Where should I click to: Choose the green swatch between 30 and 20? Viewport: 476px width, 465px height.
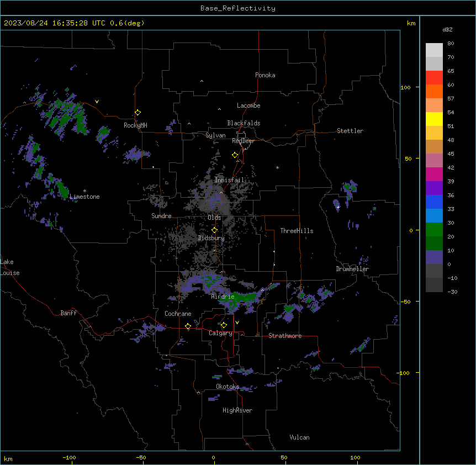[x=434, y=230]
